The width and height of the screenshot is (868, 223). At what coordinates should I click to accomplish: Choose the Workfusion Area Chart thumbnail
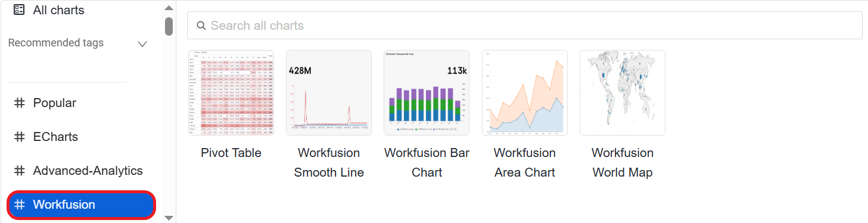525,93
